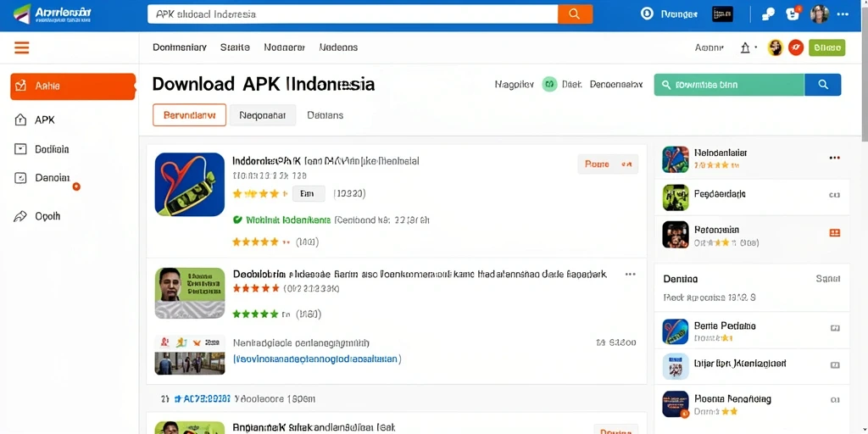Select the Bervndlanw filter tab
868x434 pixels.
tap(189, 115)
